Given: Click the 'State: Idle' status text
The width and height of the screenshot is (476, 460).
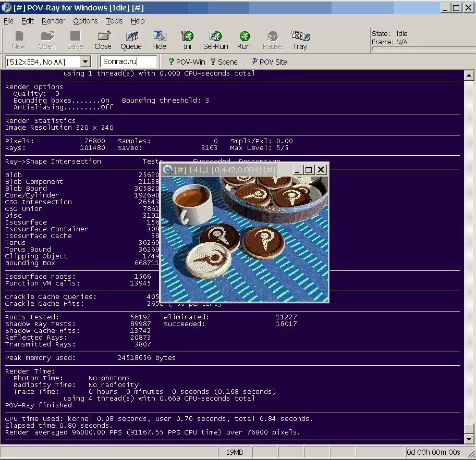Looking at the screenshot, I should (389, 34).
